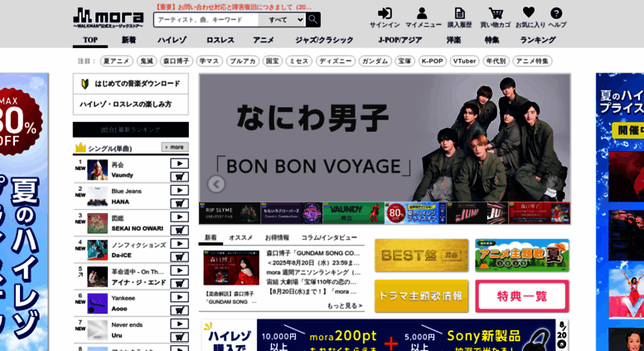Viewport: 644px width, 351px height.
Task: Click もっと見る link under news
Action: pyautogui.click(x=345, y=306)
